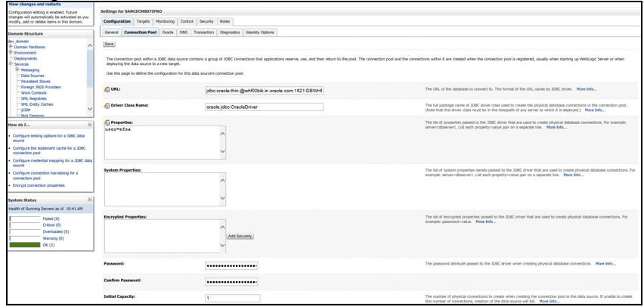The image size is (644, 307).
Task: Open More Info link for URL
Action: 587,88
